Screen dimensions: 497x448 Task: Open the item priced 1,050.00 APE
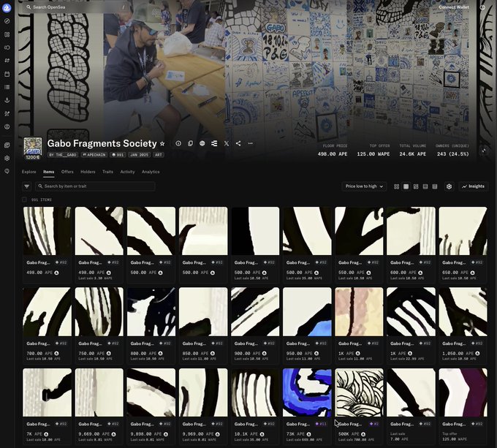(463, 324)
